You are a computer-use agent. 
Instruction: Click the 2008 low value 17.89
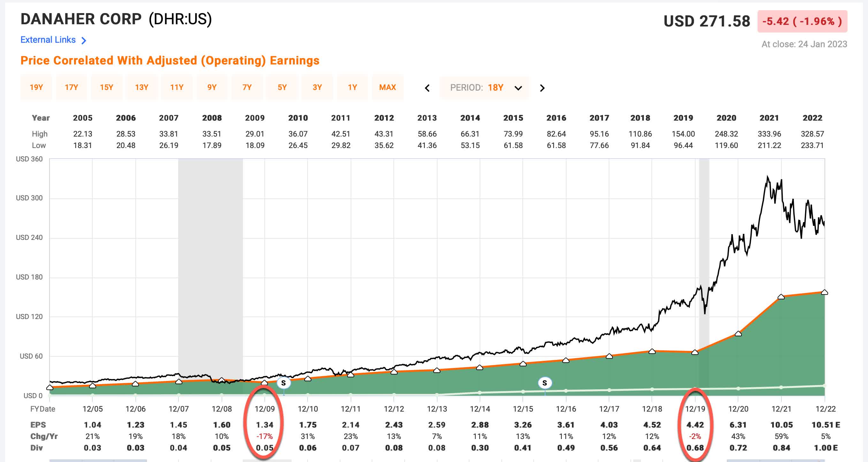[212, 145]
